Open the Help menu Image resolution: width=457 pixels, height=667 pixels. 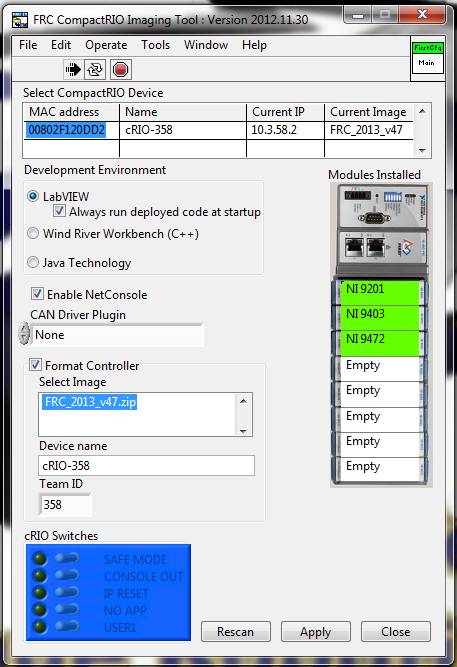click(x=254, y=45)
